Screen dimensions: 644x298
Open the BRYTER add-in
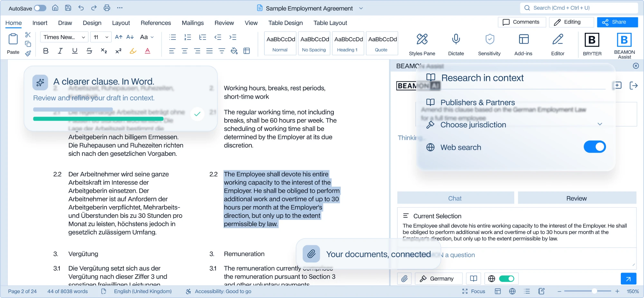(592, 44)
